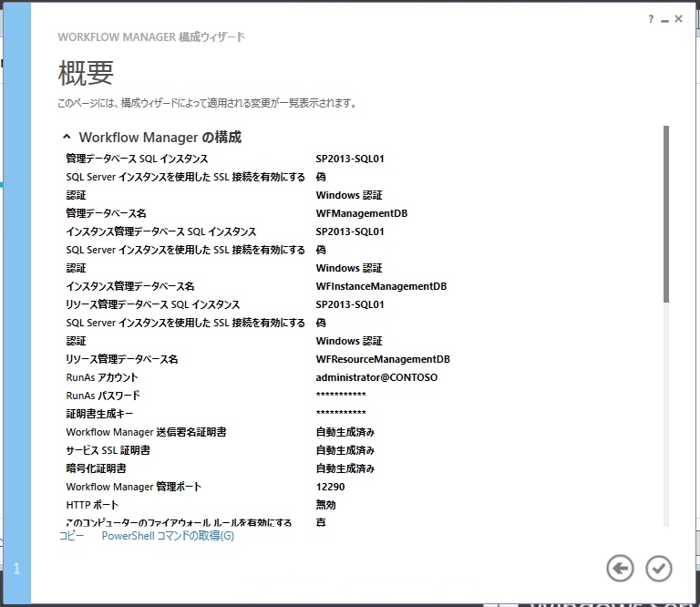Click the step number 1 in sidebar

coord(17,569)
